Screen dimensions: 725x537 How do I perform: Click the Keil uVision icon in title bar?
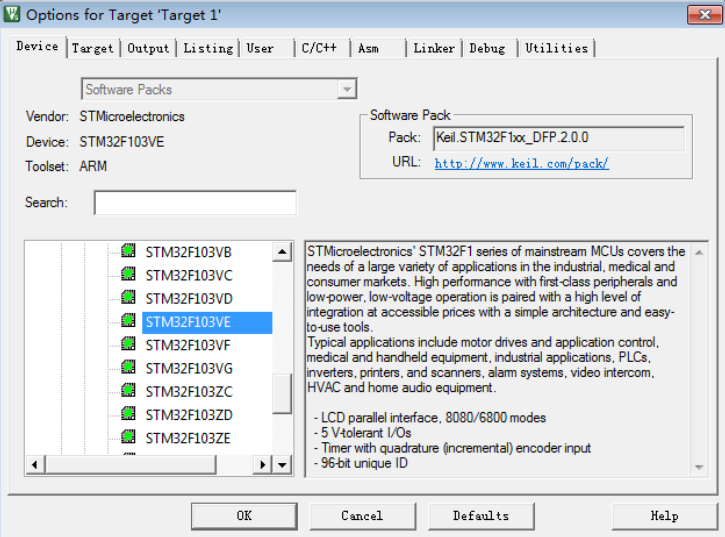12,14
